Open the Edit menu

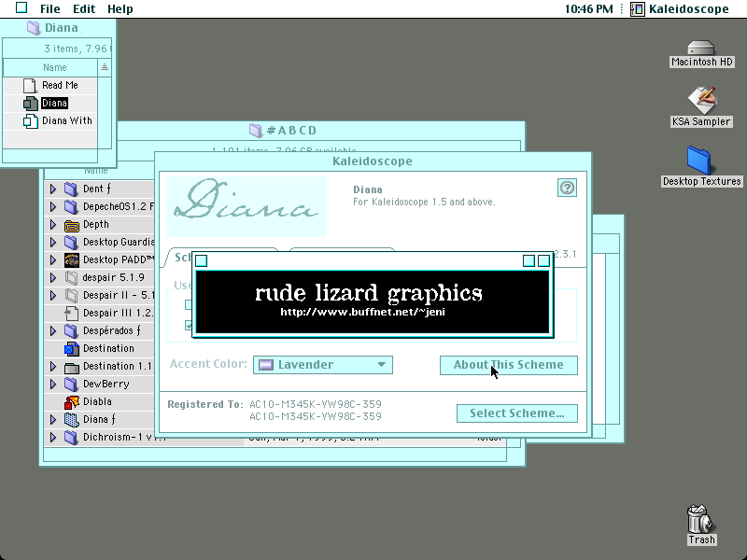(x=84, y=8)
